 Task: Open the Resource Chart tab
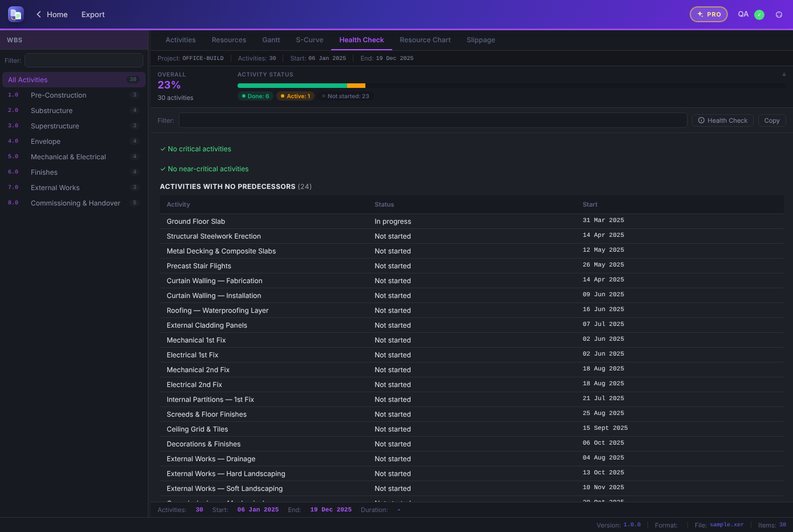(425, 40)
